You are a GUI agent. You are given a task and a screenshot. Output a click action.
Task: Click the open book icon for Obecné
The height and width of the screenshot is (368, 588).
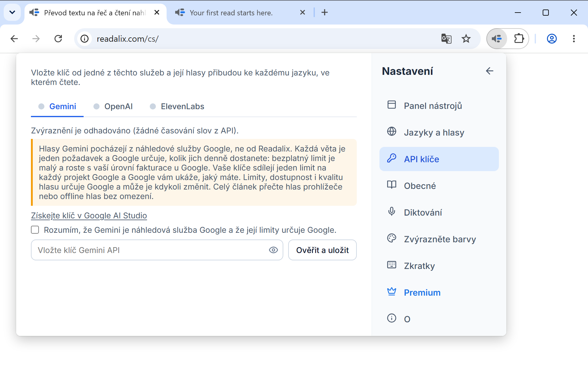click(x=392, y=185)
